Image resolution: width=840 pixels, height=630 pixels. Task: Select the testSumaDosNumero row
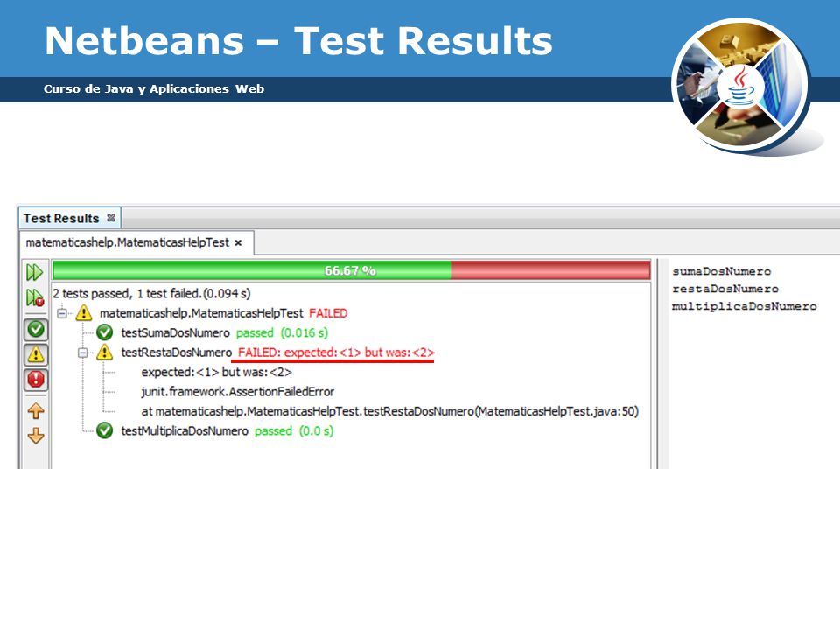coord(225,332)
